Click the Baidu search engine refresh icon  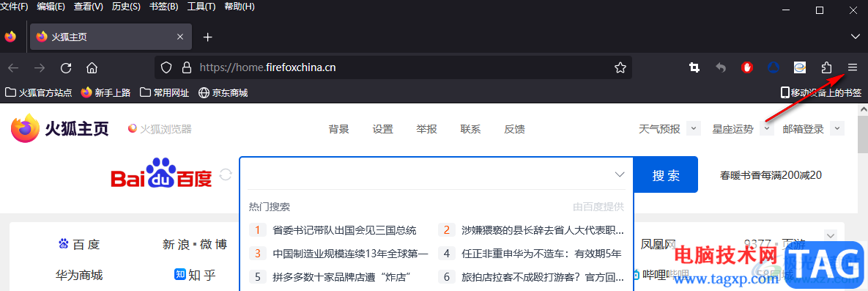[226, 174]
